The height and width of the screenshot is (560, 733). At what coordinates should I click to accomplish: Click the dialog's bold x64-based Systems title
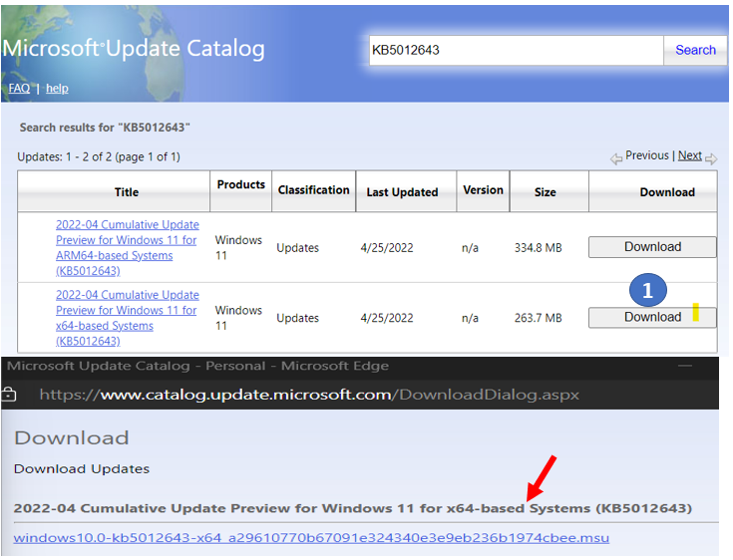(352, 508)
